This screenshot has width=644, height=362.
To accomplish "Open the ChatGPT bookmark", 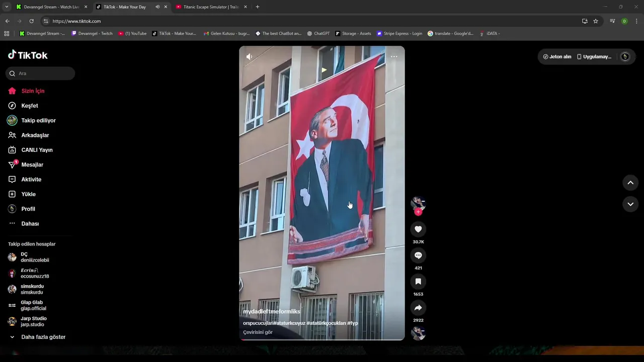I will (318, 34).
